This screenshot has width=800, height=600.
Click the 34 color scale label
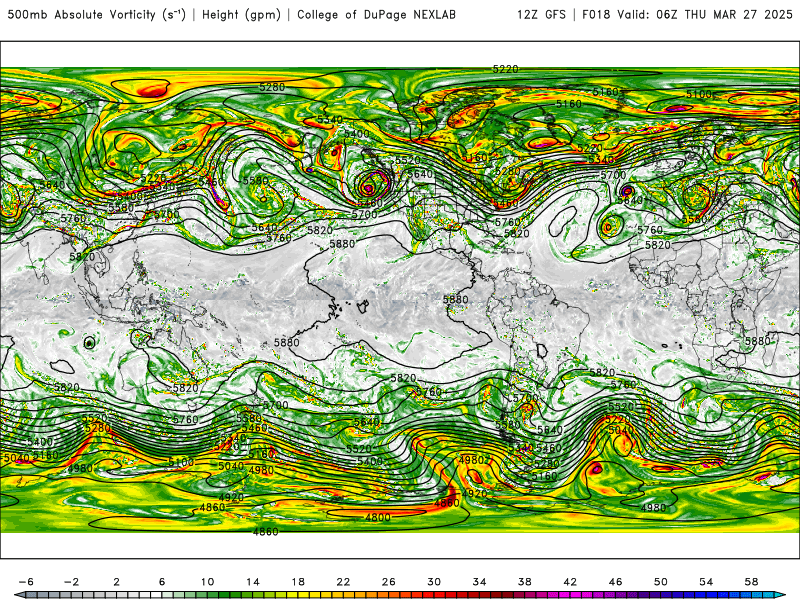click(x=479, y=582)
